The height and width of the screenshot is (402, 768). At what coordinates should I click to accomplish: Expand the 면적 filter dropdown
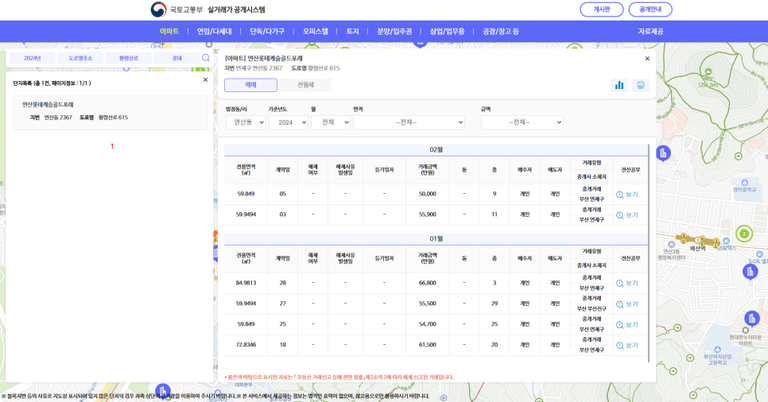(x=408, y=122)
